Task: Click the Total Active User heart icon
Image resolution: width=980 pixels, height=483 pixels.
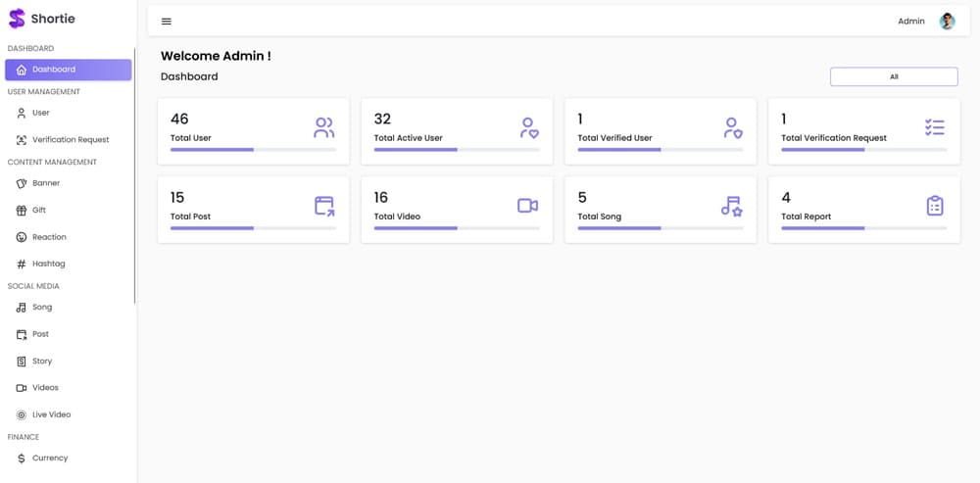Action: [528, 127]
